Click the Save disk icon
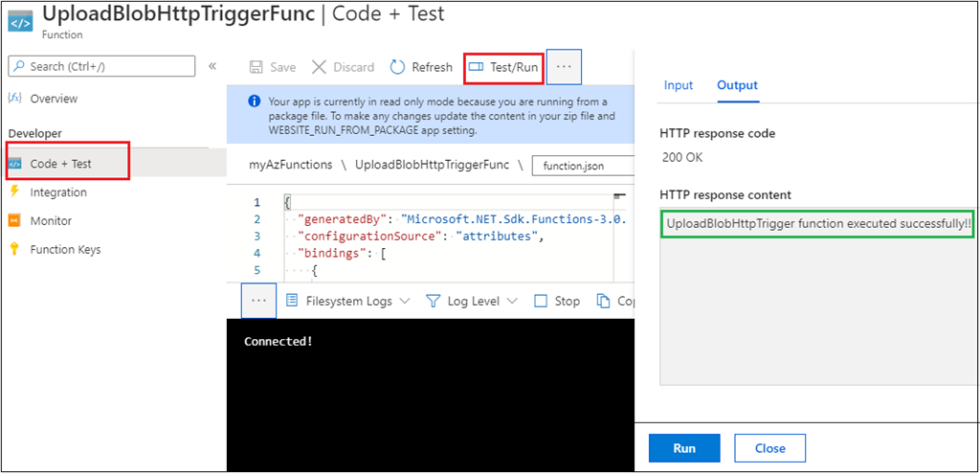Image resolution: width=980 pixels, height=474 pixels. 256,67
